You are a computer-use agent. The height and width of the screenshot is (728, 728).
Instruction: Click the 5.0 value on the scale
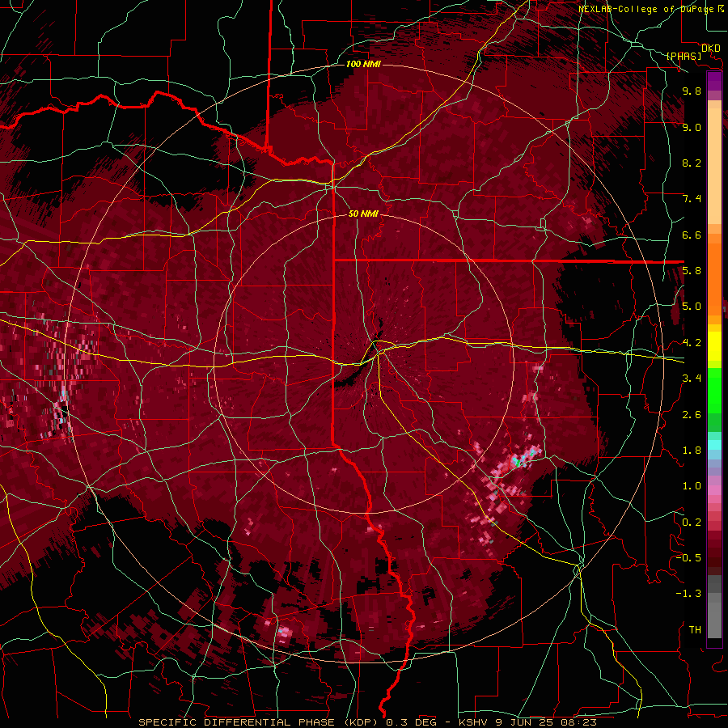tap(692, 307)
